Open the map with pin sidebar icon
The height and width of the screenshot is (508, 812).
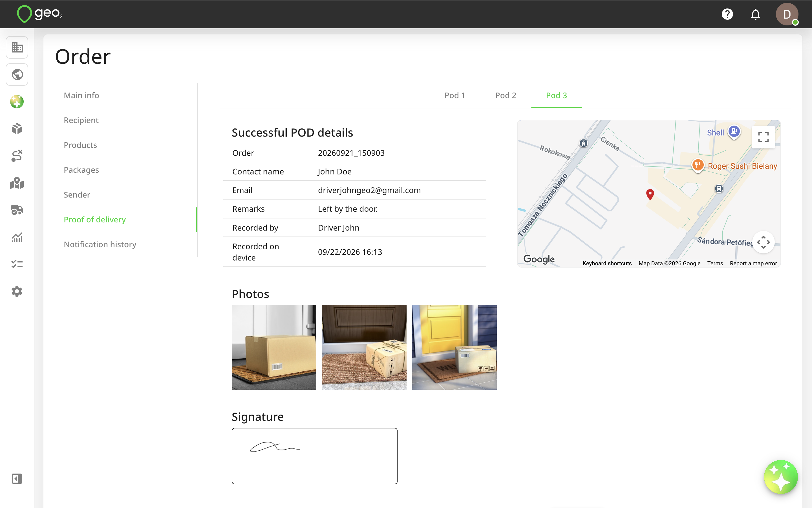click(x=17, y=183)
